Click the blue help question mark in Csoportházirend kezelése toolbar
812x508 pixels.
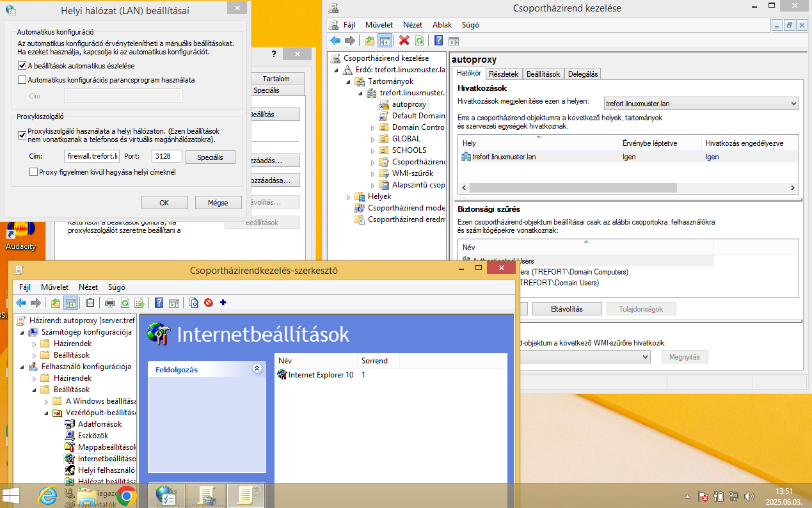tap(439, 40)
